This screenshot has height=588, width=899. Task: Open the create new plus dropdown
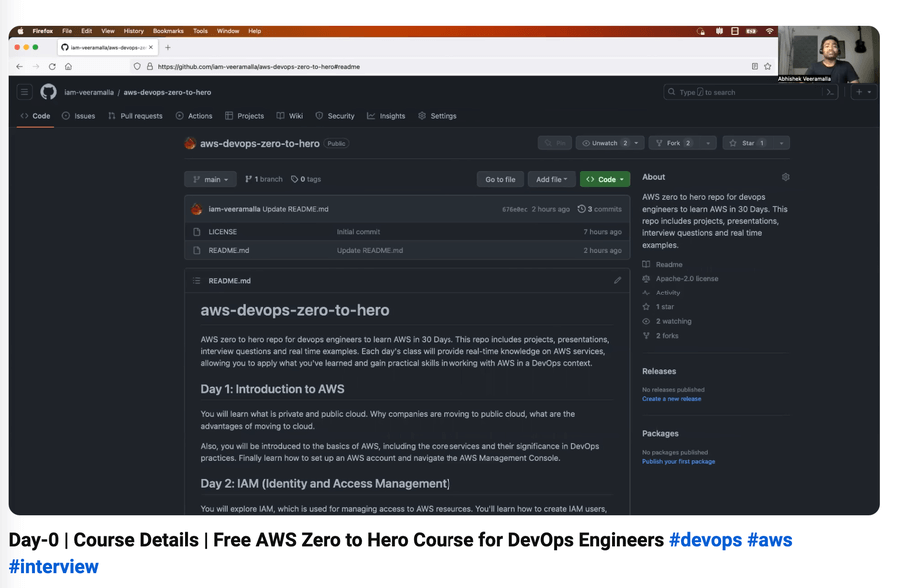point(863,92)
